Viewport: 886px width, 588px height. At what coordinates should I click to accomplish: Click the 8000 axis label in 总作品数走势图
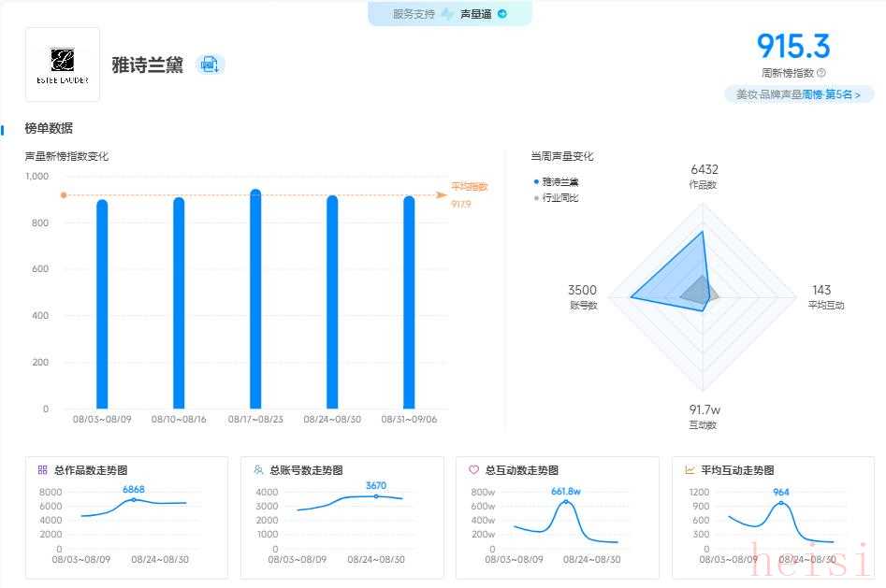click(51, 492)
